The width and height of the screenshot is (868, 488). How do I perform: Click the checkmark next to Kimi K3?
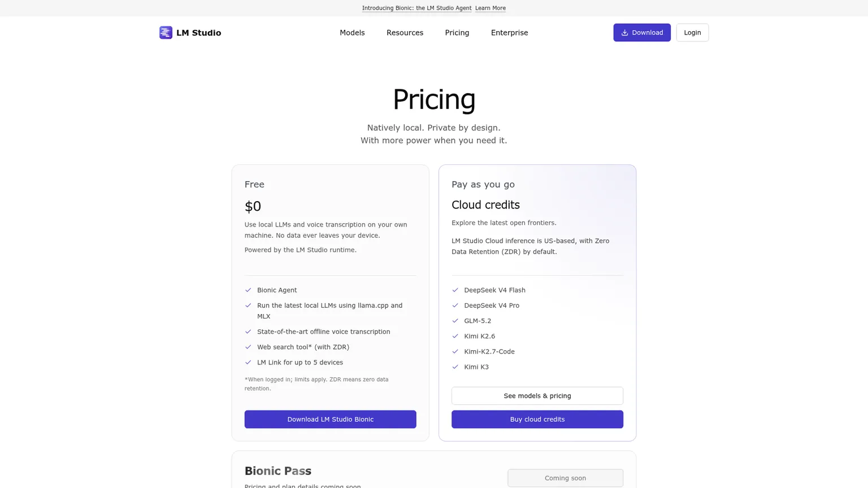point(455,367)
